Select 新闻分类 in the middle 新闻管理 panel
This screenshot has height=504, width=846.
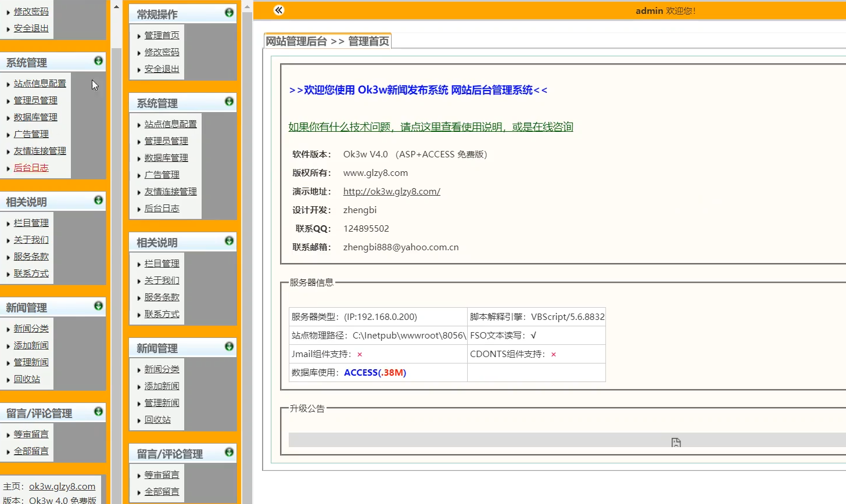[x=162, y=369]
